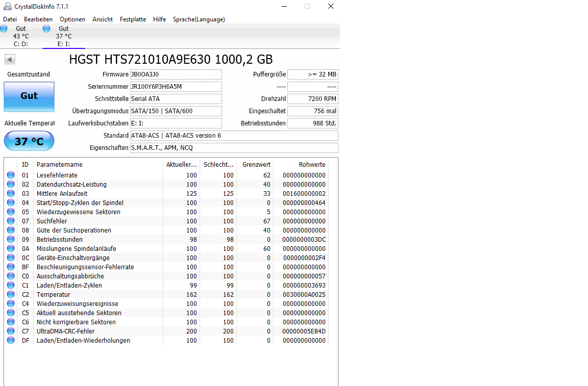The height and width of the screenshot is (386, 588).
Task: Click status orb for Wiederzugewiesene Sektoren row
Action: [11, 212]
